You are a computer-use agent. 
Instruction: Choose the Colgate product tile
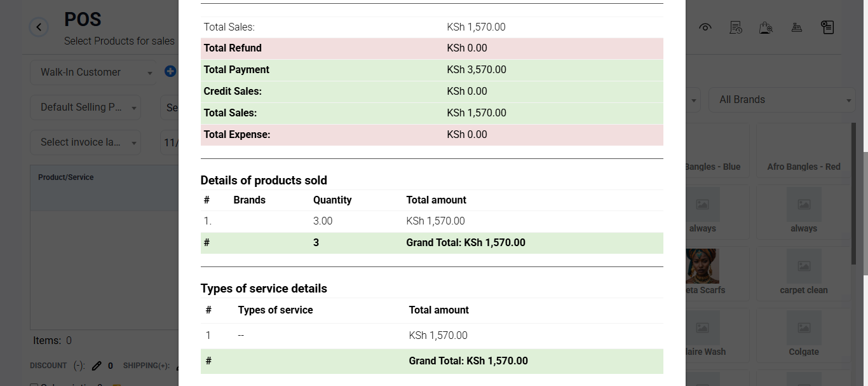[x=804, y=335]
